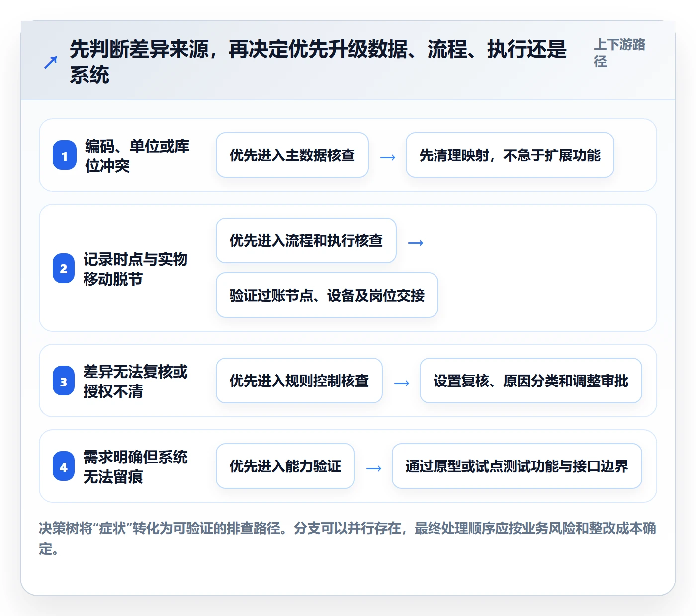The width and height of the screenshot is (696, 616).
Task: Click the 优先进入主数据核查 box
Action: point(292,155)
